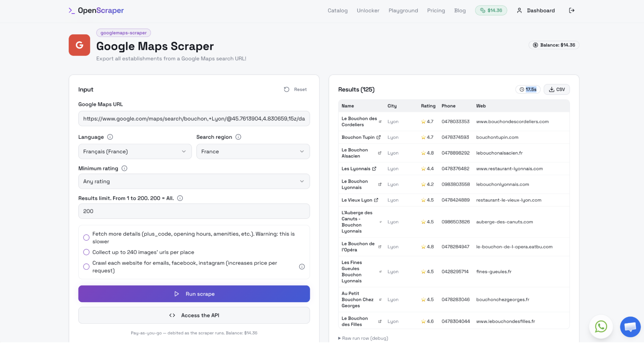
Task: Click www.bouchondescordeliers.com web cell
Action: tap(512, 122)
